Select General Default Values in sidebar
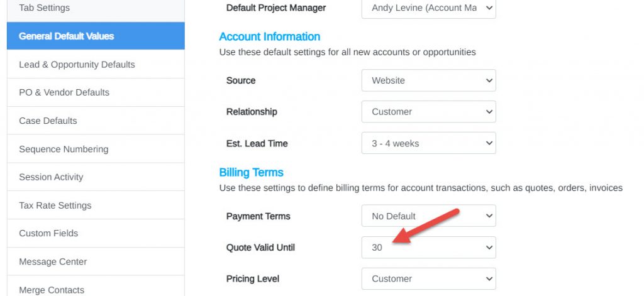Viewport: 644px width, 296px height. (x=96, y=36)
